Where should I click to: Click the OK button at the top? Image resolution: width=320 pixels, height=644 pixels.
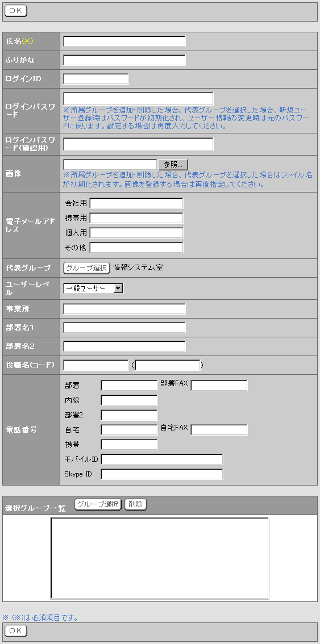pos(15,11)
